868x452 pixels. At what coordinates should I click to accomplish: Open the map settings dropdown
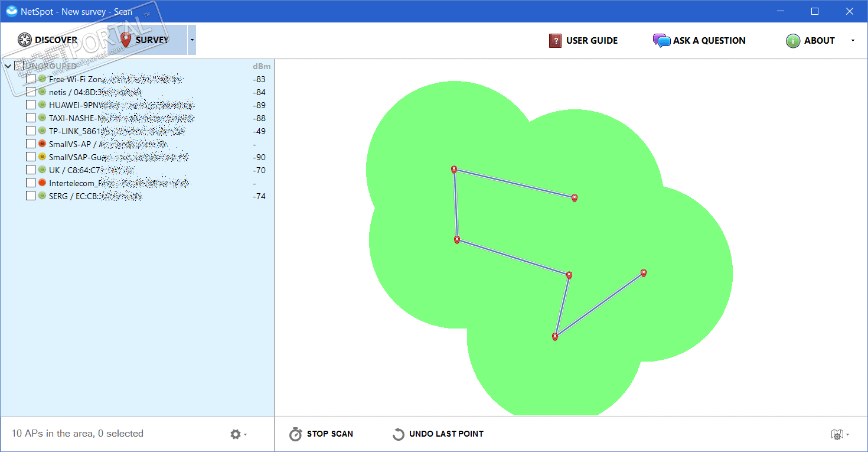click(x=840, y=434)
